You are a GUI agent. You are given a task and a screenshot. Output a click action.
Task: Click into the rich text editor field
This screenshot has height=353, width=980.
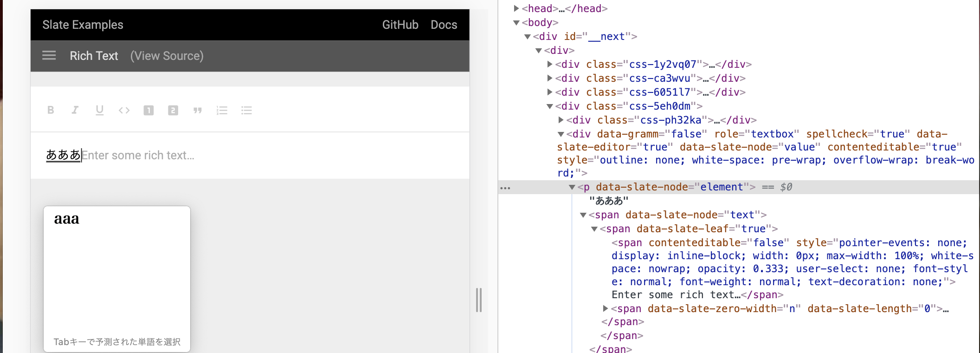click(250, 155)
